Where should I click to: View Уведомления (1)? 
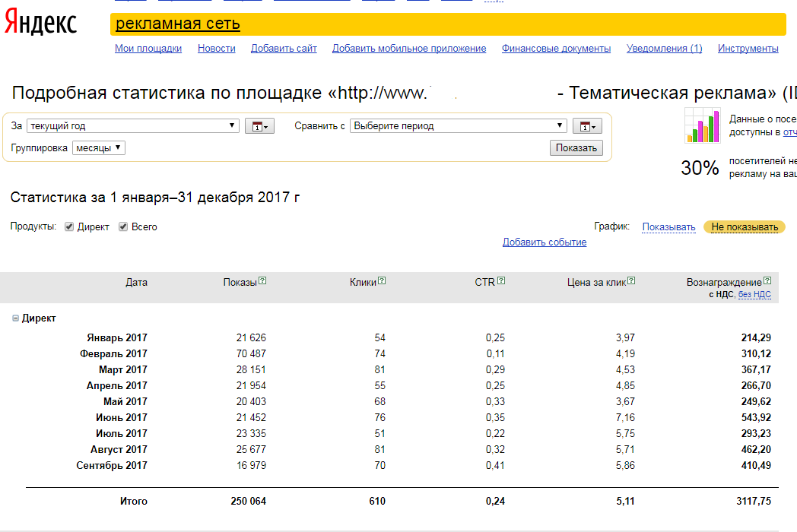click(x=665, y=49)
